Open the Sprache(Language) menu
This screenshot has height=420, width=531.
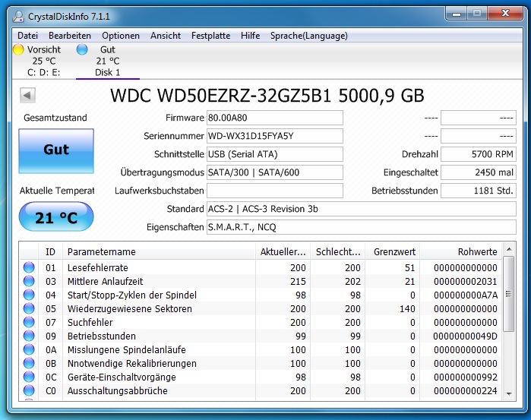(309, 36)
